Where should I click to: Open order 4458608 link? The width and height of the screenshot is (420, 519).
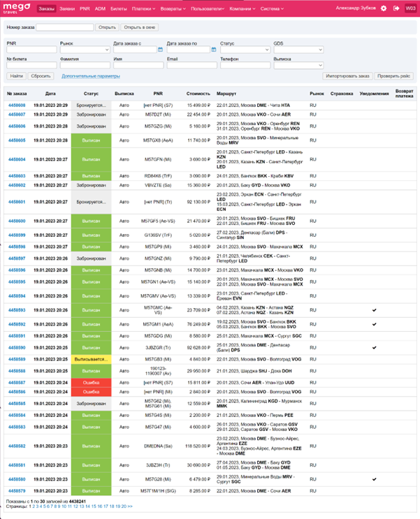(x=17, y=105)
